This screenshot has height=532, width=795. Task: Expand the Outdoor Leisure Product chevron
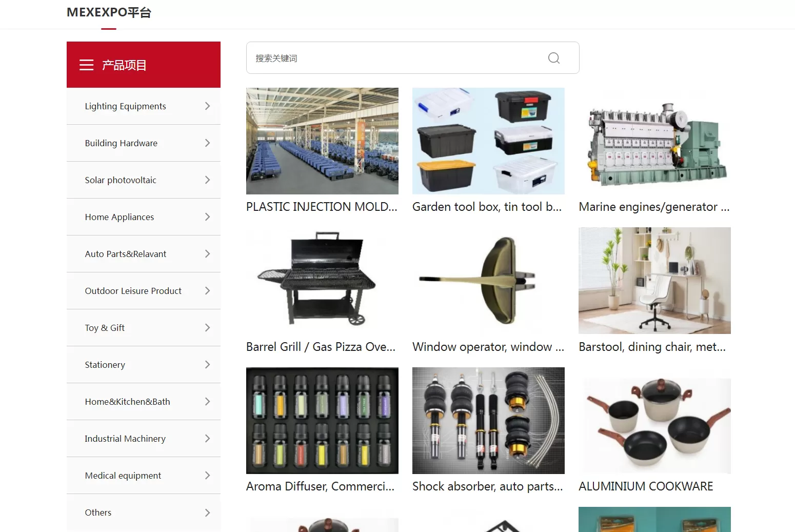[x=207, y=291]
